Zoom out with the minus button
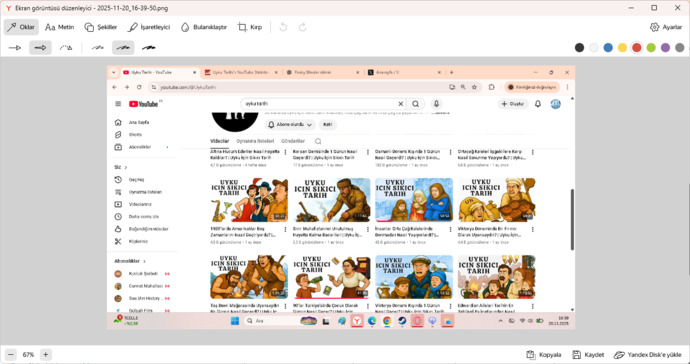The width and height of the screenshot is (690, 364). click(x=11, y=354)
